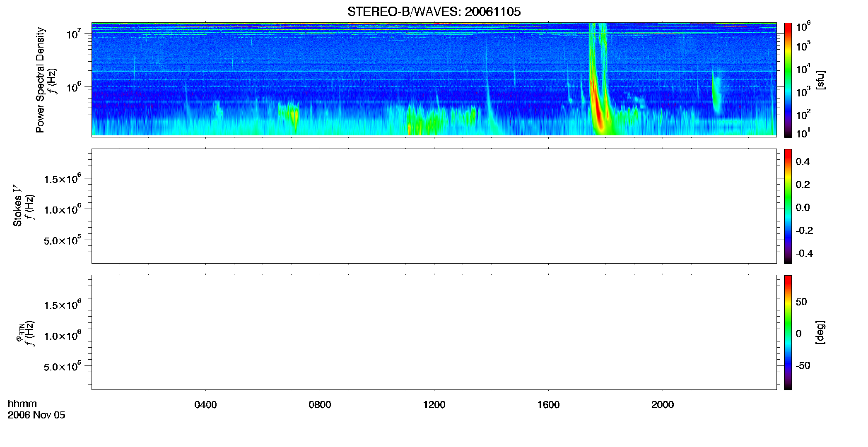The image size is (868, 447).
Task: Click the 0.4 Stokes V colorbar value
Action: click(x=803, y=162)
